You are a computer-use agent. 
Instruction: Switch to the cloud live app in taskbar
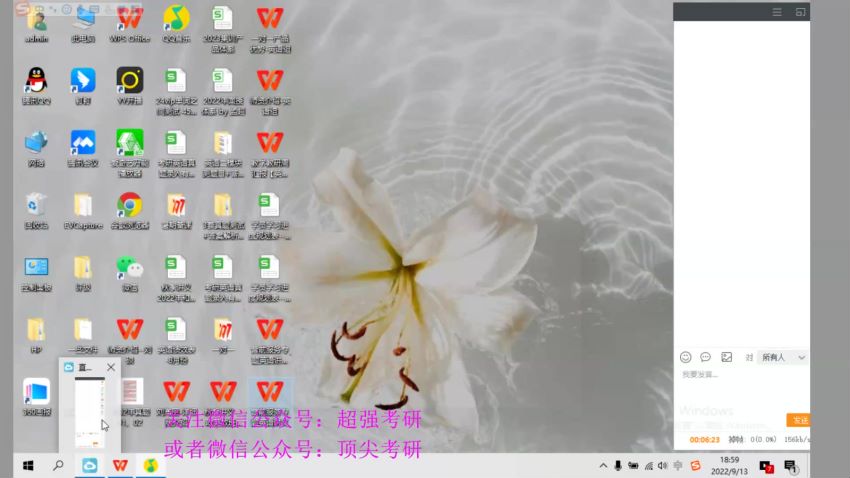(x=89, y=466)
